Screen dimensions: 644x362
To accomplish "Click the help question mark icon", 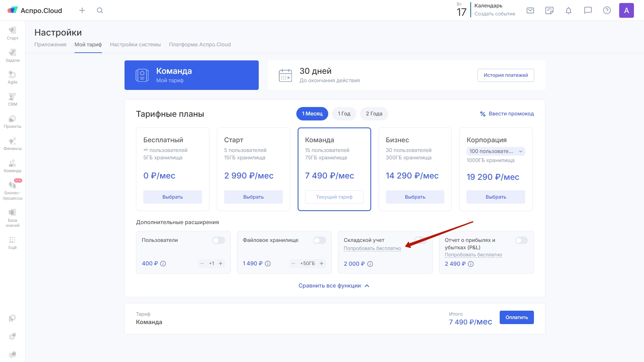I will click(x=607, y=10).
